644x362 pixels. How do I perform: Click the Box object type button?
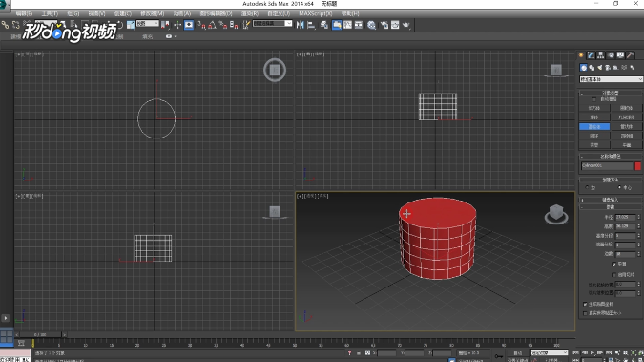(594, 108)
